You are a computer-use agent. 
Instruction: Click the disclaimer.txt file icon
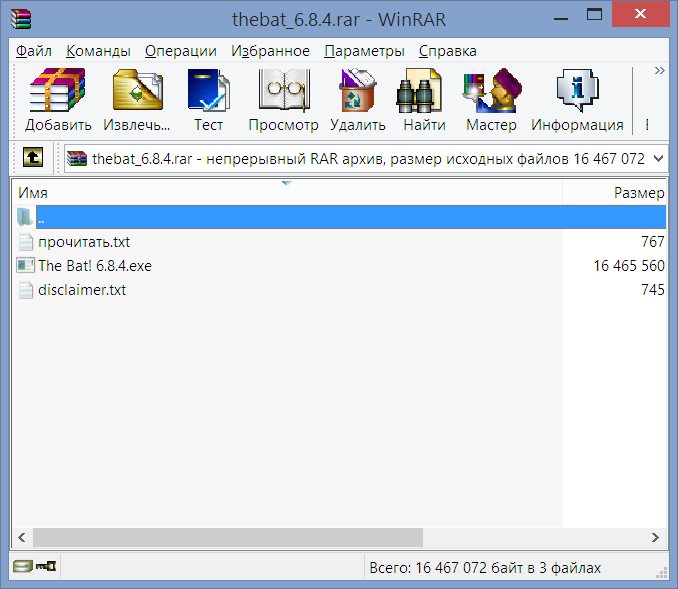[26, 290]
